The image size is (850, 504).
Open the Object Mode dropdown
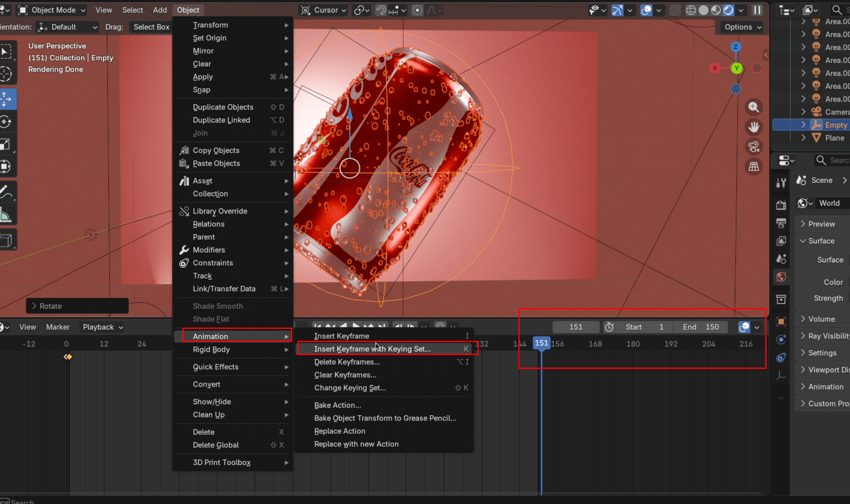52,10
